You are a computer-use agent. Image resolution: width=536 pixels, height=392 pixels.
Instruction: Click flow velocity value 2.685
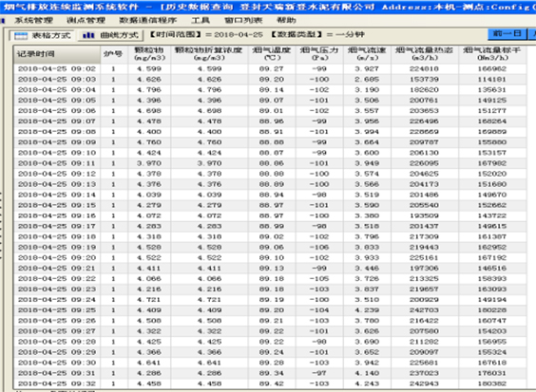click(x=367, y=79)
